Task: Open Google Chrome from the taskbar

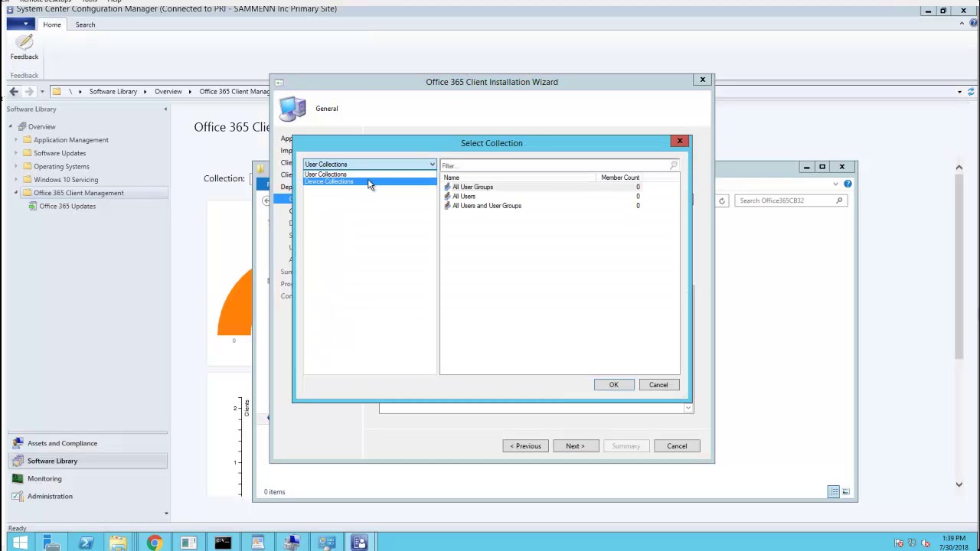Action: coord(155,543)
